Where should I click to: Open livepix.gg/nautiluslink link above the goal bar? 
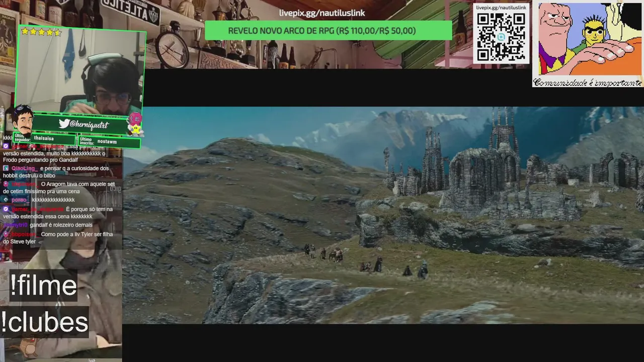pos(322,13)
